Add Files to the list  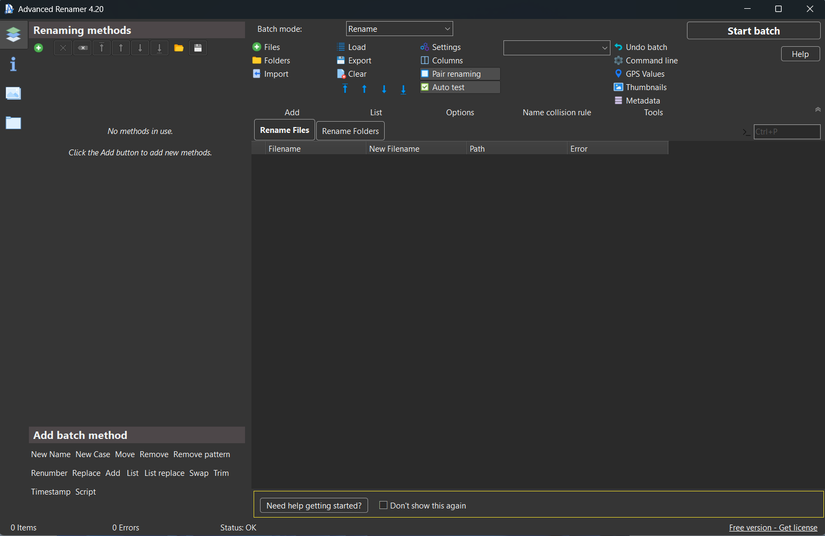pyautogui.click(x=266, y=47)
